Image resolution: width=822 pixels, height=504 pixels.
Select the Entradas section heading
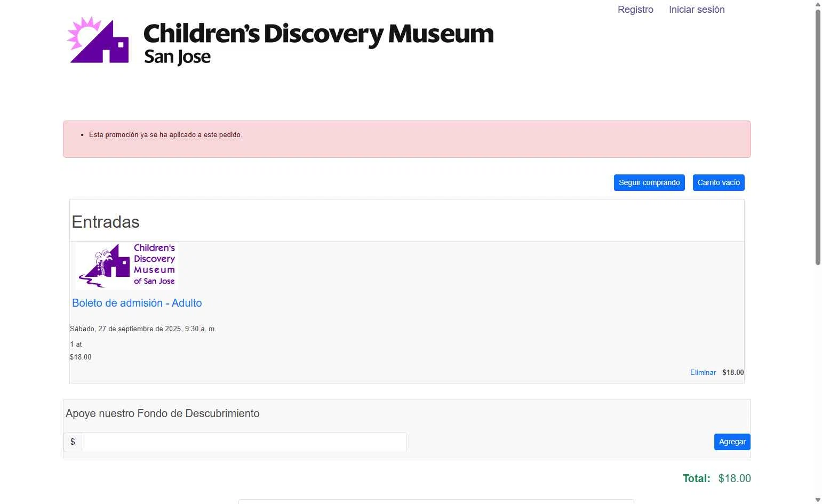pyautogui.click(x=106, y=222)
